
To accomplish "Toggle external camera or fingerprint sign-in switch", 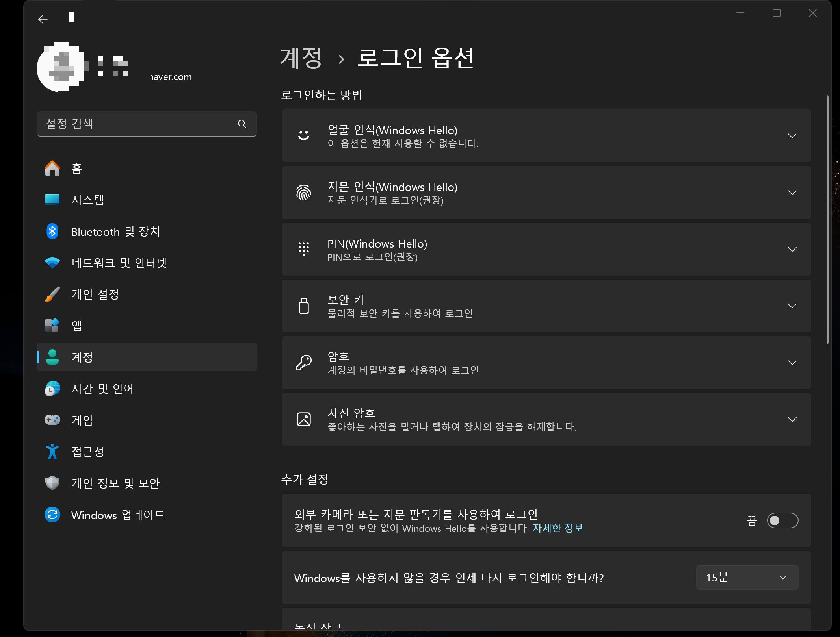I will coord(782,520).
